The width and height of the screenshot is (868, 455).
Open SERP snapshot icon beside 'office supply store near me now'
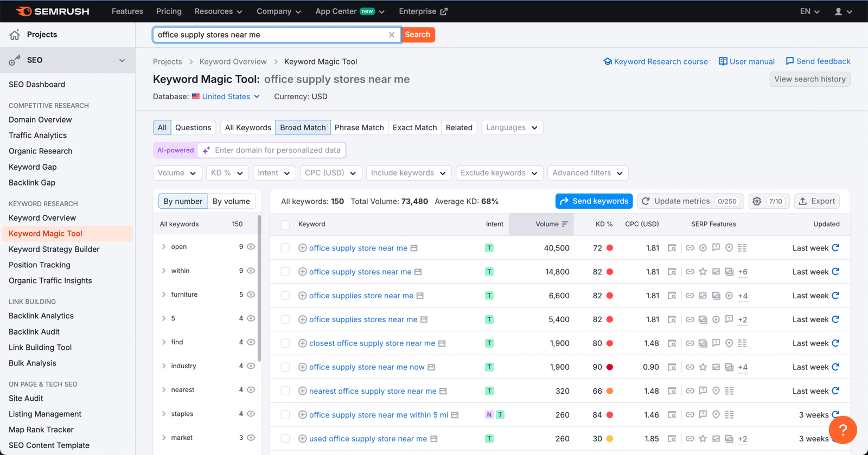[431, 367]
